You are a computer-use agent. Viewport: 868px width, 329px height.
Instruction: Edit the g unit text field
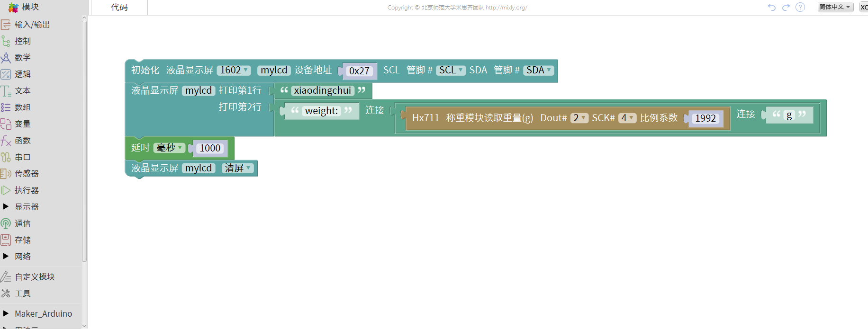click(x=789, y=115)
